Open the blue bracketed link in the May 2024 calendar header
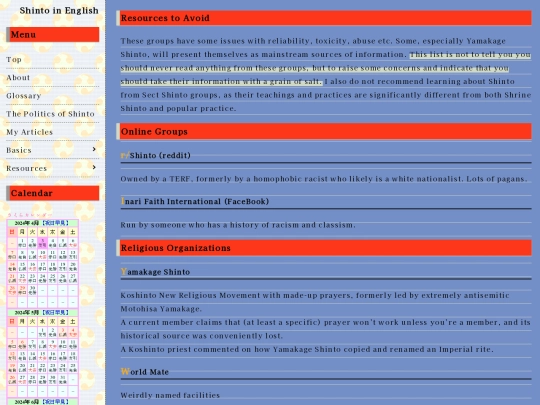The image size is (540, 405). coord(55,313)
